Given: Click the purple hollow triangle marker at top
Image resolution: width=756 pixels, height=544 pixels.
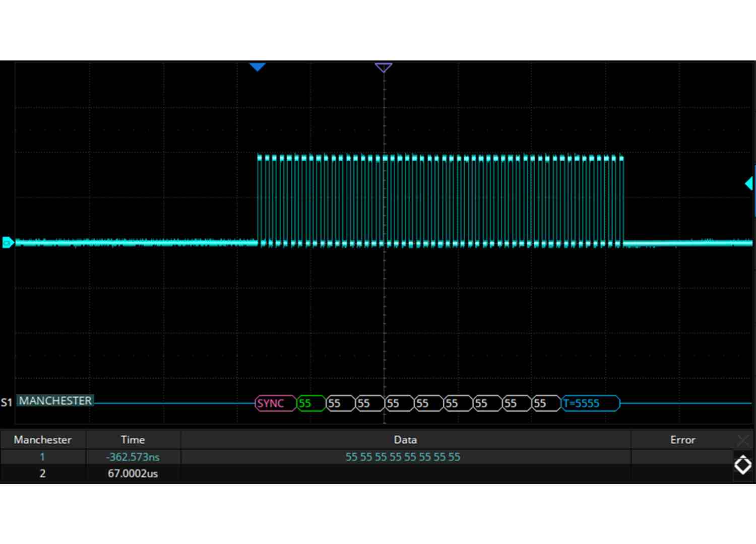Looking at the screenshot, I should (384, 67).
